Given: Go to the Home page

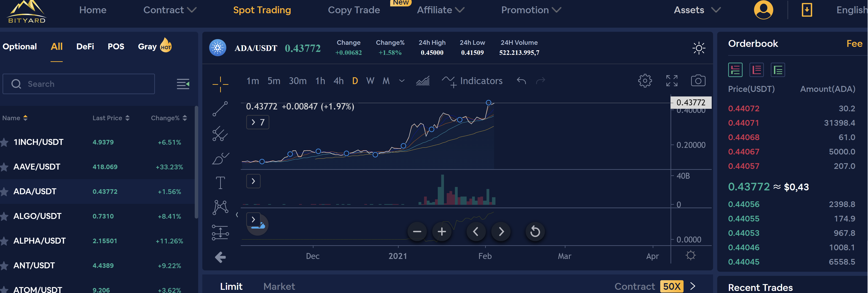Looking at the screenshot, I should point(93,10).
